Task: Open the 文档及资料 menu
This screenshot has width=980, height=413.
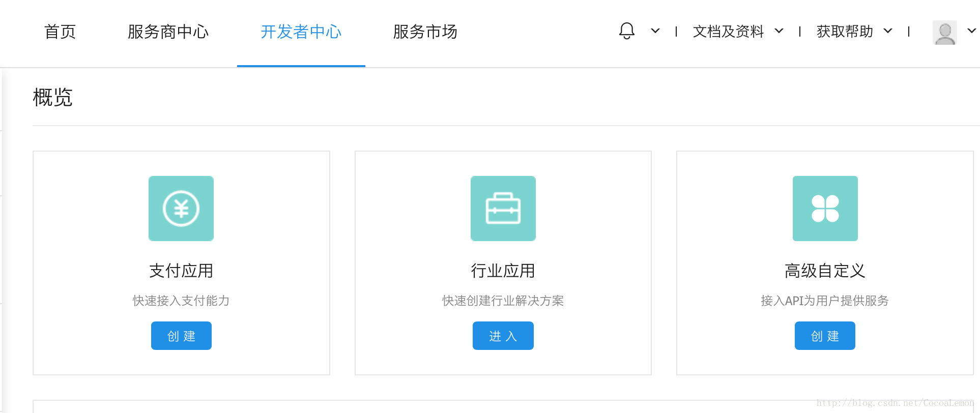Action: click(729, 32)
